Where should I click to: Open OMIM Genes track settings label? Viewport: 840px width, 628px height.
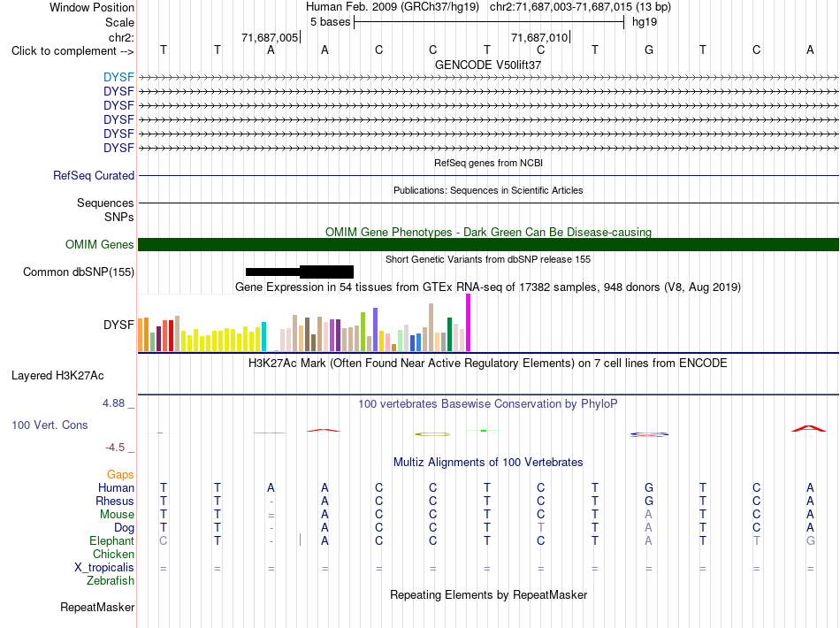[x=99, y=244]
